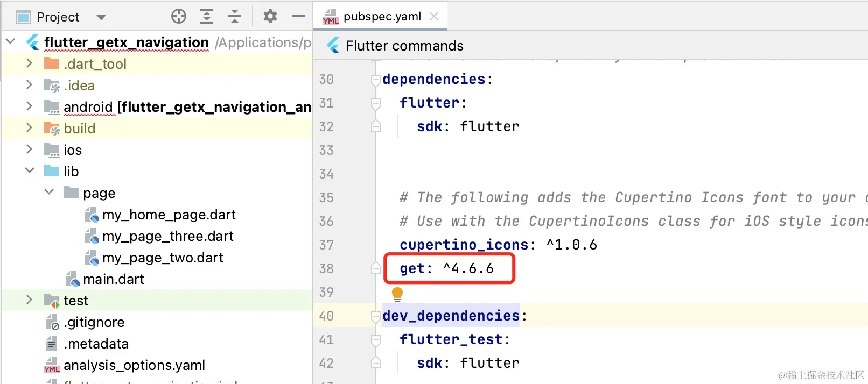Click the fold end marker on line 38
868x384 pixels.
pyautogui.click(x=376, y=268)
